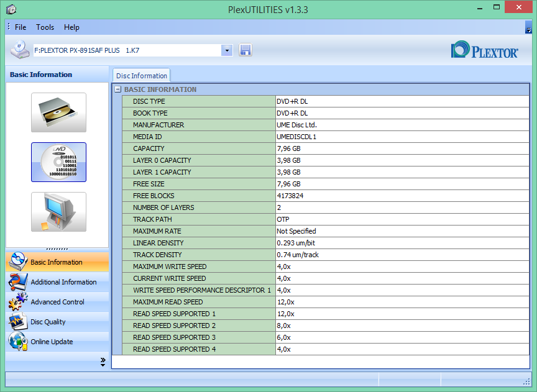Open the Tools menu
537x392 pixels.
(45, 27)
